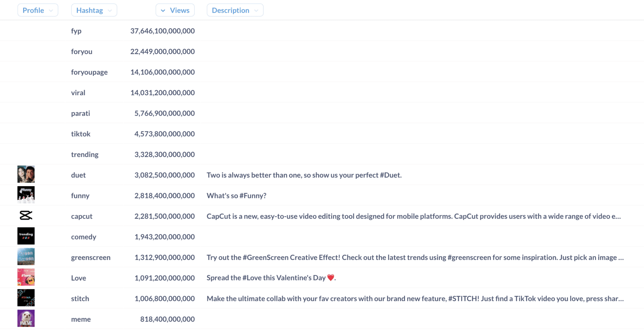Viewport: 644px width, 330px height.
Task: Click the Love profile thumbnail
Action: [x=26, y=277]
